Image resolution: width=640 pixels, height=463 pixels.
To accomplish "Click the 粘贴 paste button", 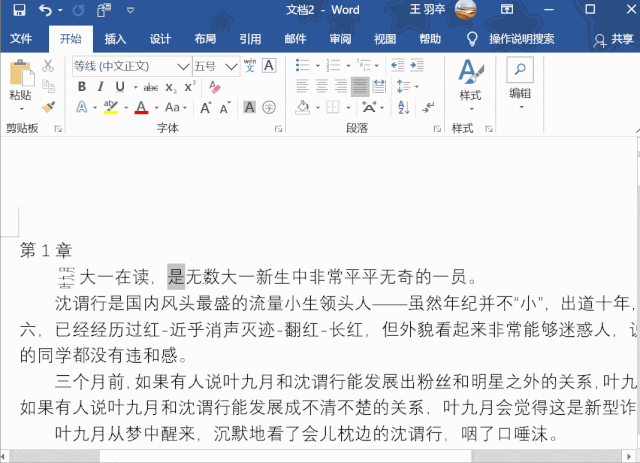I will (x=20, y=80).
